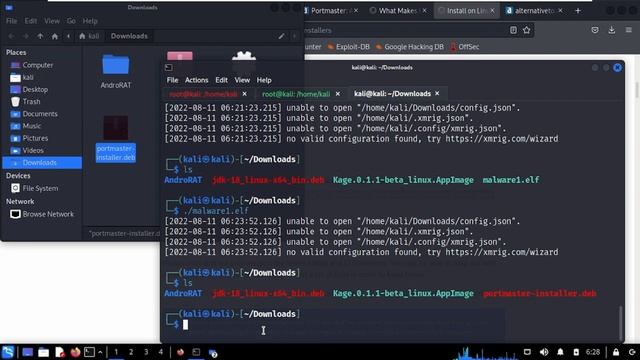Select portmaster-installer.deb file icon

coord(116,128)
